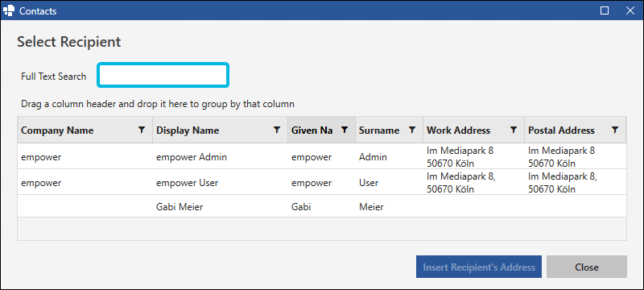Select the 'empower Admin' display name cell
The image size is (644, 290).
click(220, 156)
